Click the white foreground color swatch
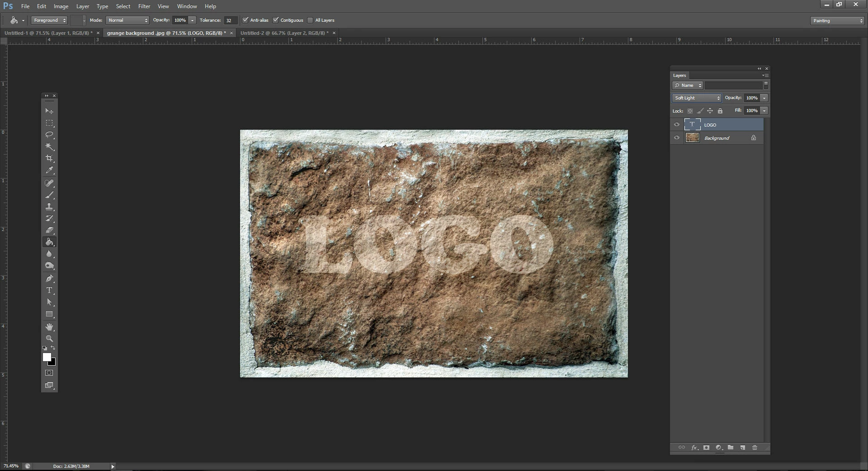 click(47, 357)
